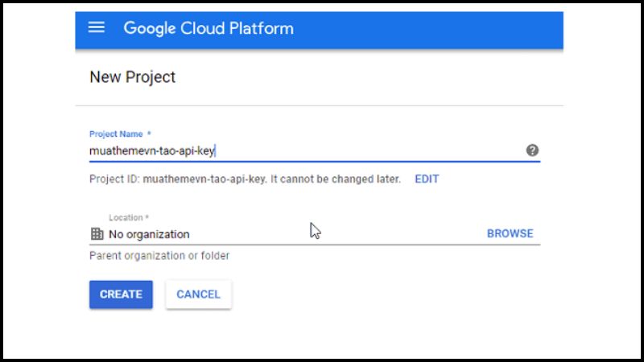The image size is (644, 362).
Task: Click the organization building icon
Action: click(97, 234)
